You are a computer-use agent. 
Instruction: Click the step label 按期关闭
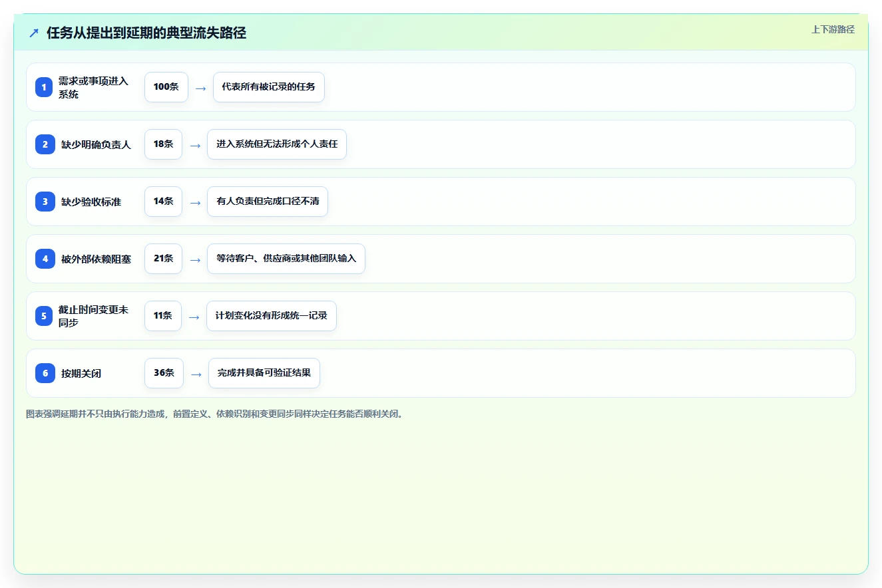pyautogui.click(x=81, y=373)
